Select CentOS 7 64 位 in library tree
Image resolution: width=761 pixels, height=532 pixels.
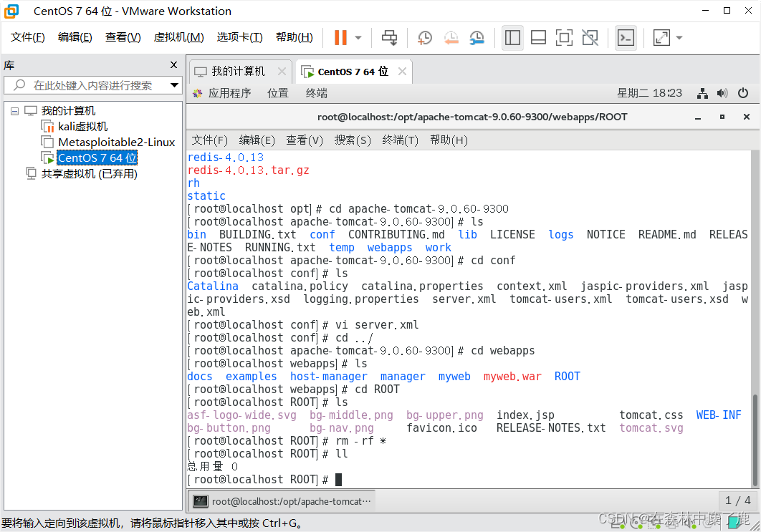coord(97,158)
